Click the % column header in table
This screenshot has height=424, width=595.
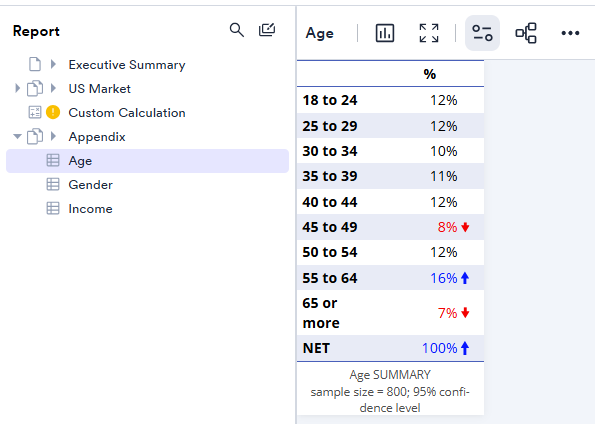(430, 74)
